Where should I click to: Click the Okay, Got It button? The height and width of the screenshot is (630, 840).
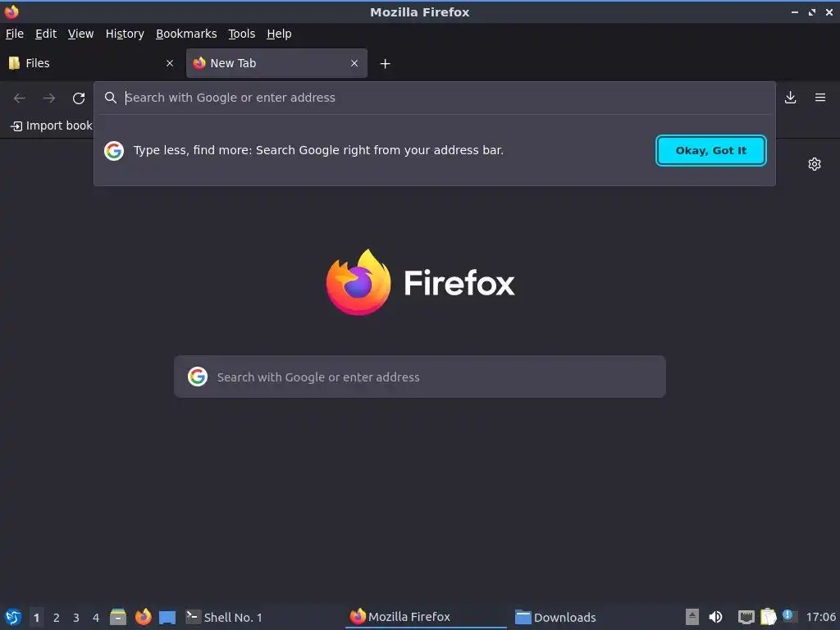coord(711,151)
